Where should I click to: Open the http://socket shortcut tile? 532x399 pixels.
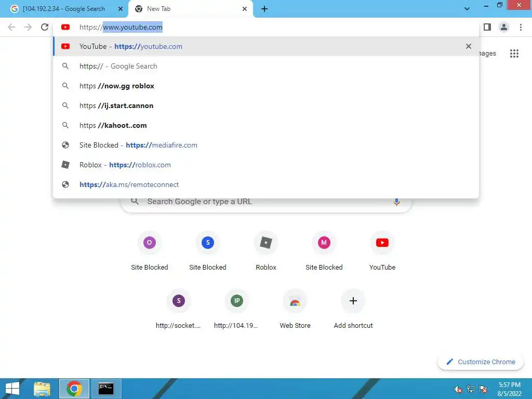179,309
